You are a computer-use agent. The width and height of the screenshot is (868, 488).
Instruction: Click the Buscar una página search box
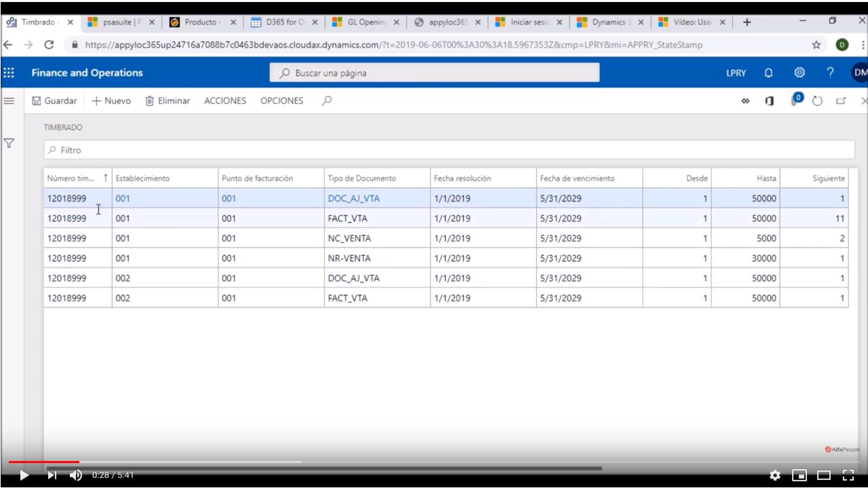(434, 73)
